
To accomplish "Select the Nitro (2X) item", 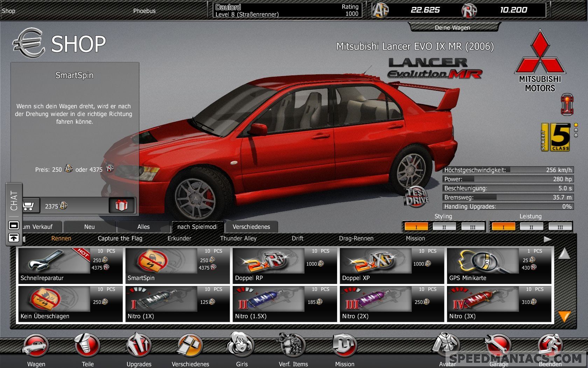I will point(392,304).
